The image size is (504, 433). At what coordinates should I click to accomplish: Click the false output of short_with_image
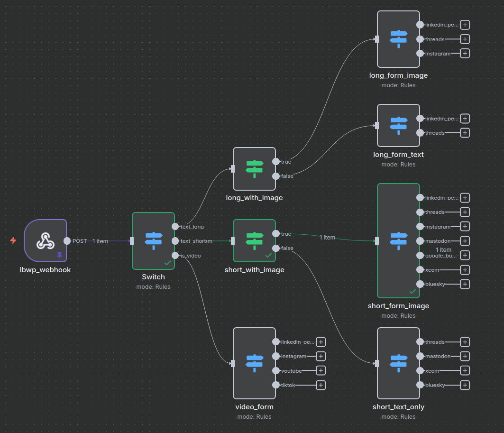(x=276, y=248)
